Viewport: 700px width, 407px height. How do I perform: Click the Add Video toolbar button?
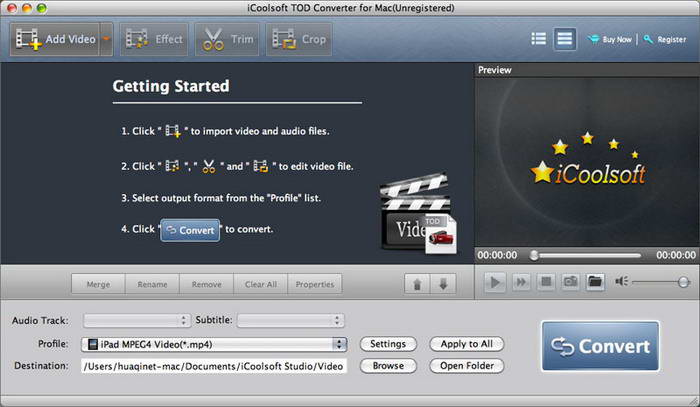(x=54, y=39)
